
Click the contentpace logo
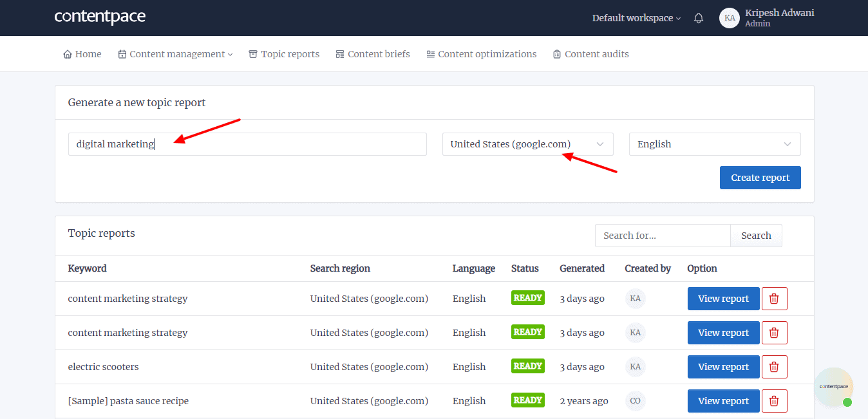click(x=100, y=17)
